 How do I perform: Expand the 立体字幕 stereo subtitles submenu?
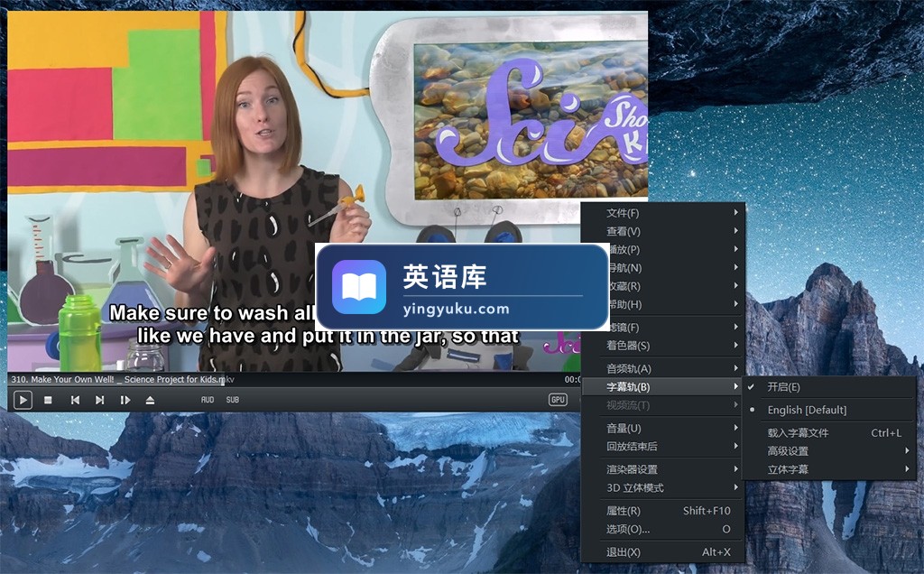tap(828, 469)
